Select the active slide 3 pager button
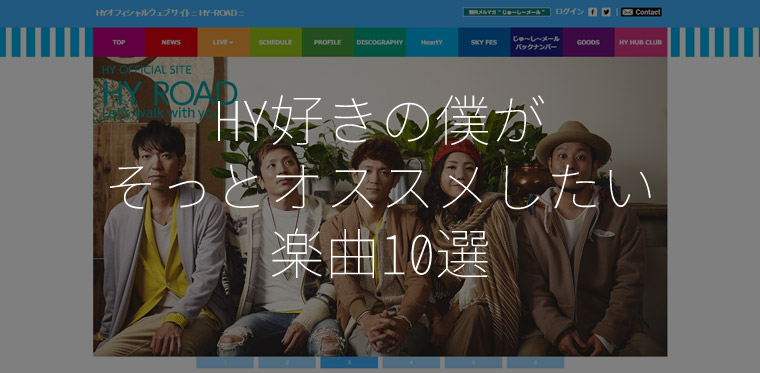 (349, 363)
